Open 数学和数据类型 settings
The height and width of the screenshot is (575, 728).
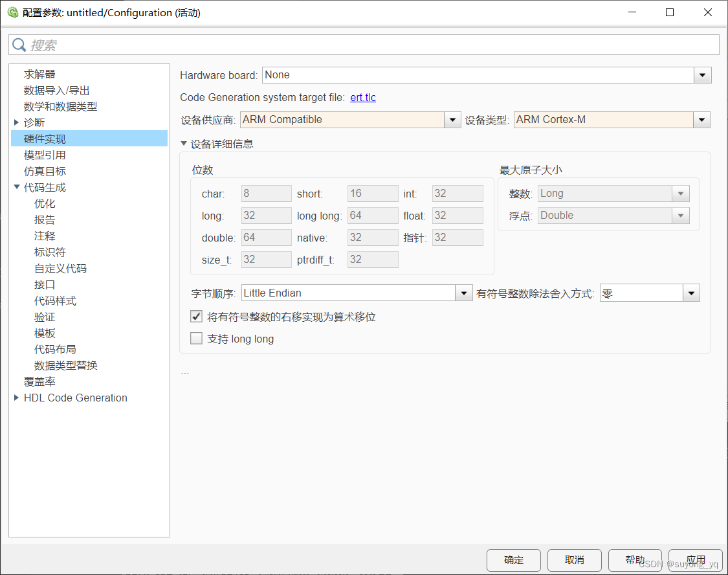(60, 106)
